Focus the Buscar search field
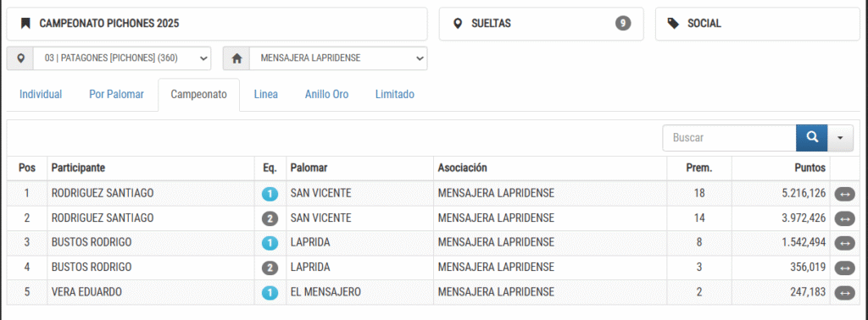 [730, 138]
